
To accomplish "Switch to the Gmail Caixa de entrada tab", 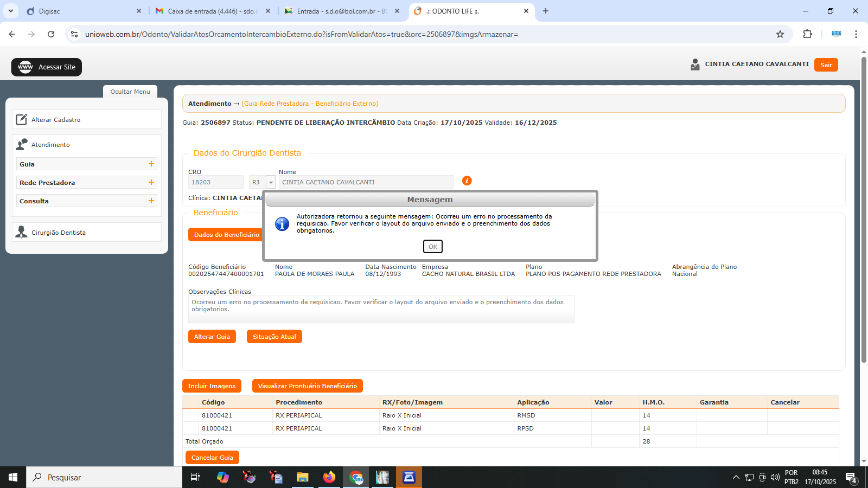I will pyautogui.click(x=213, y=11).
